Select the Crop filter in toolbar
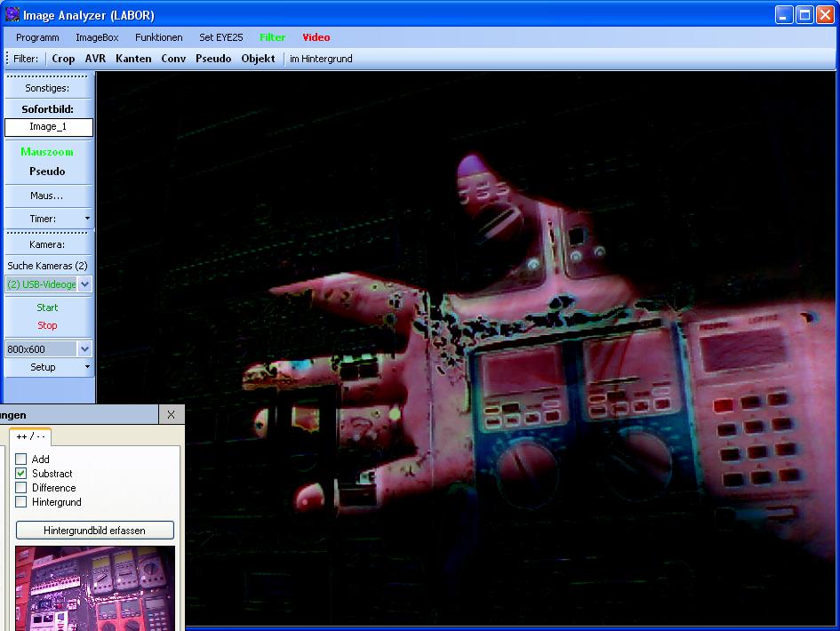The image size is (840, 631). coord(63,59)
